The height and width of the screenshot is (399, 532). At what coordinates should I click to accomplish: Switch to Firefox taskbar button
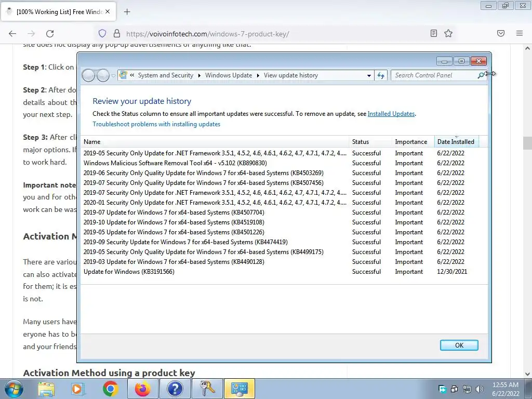(x=143, y=389)
